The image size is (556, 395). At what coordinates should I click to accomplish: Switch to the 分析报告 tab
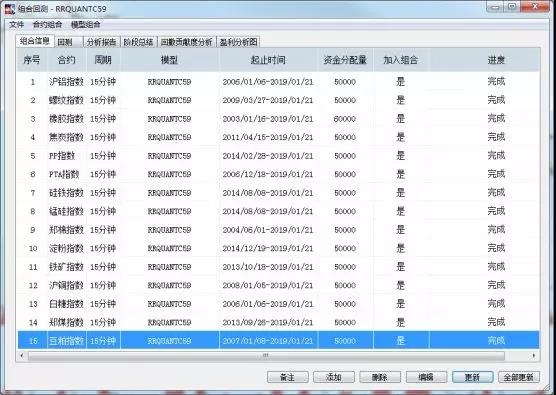[101, 42]
